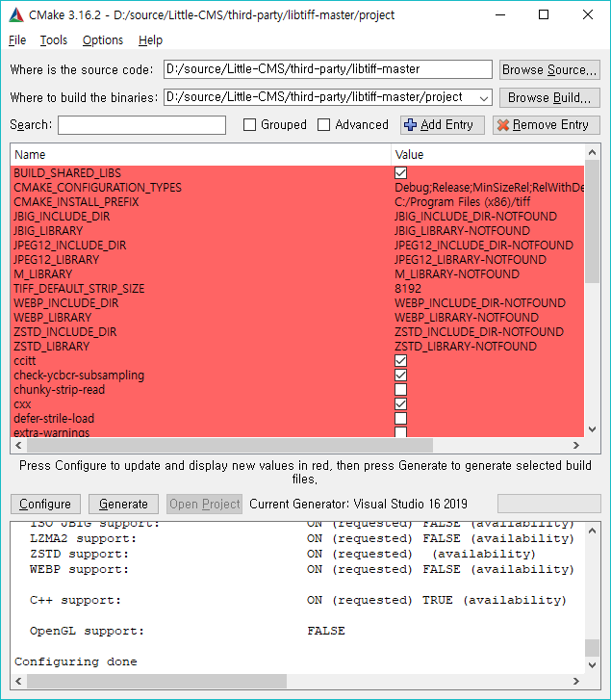Enable chunky-strip-read checkbox

[400, 390]
